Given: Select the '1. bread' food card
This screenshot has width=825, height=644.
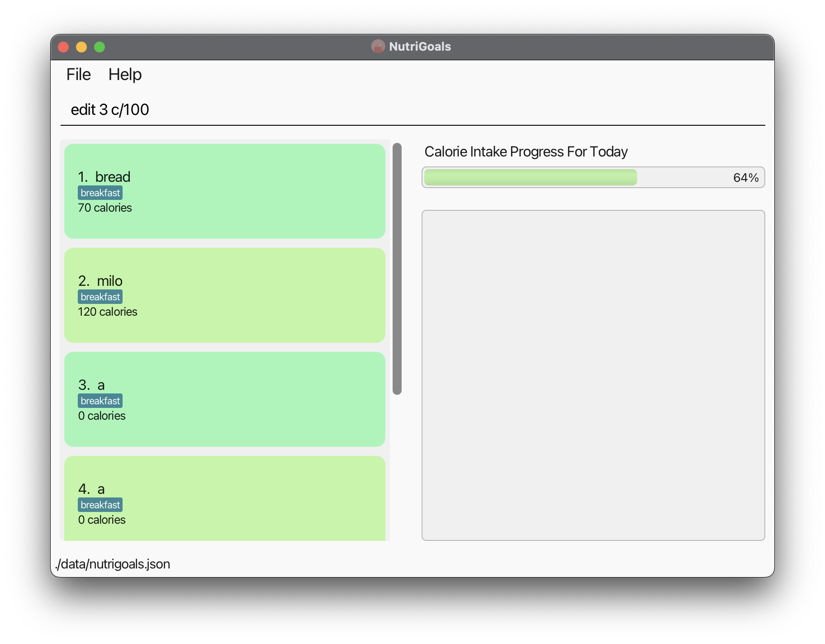Looking at the screenshot, I should pyautogui.click(x=225, y=191).
